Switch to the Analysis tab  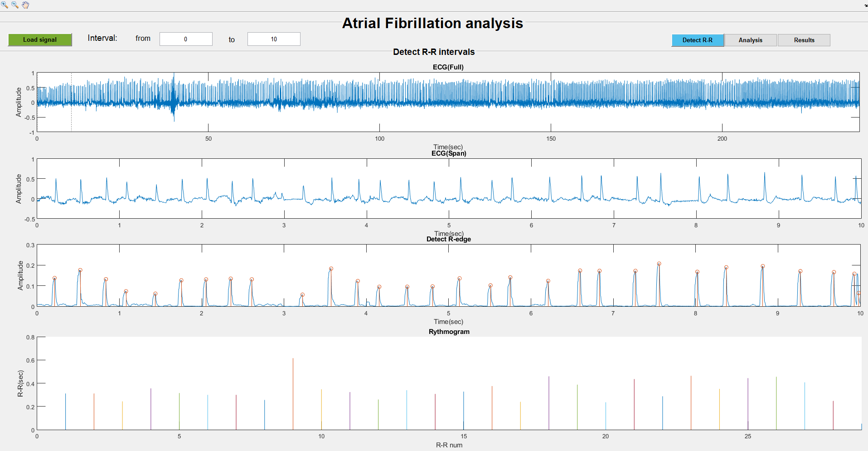(750, 40)
